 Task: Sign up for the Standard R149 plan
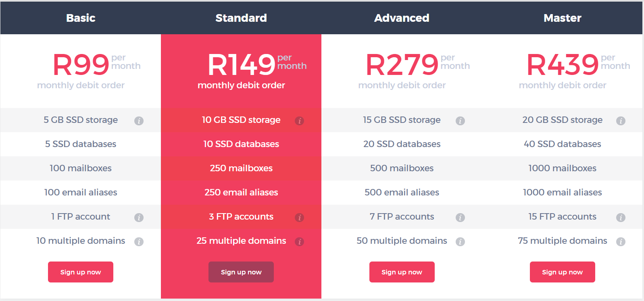(x=241, y=272)
